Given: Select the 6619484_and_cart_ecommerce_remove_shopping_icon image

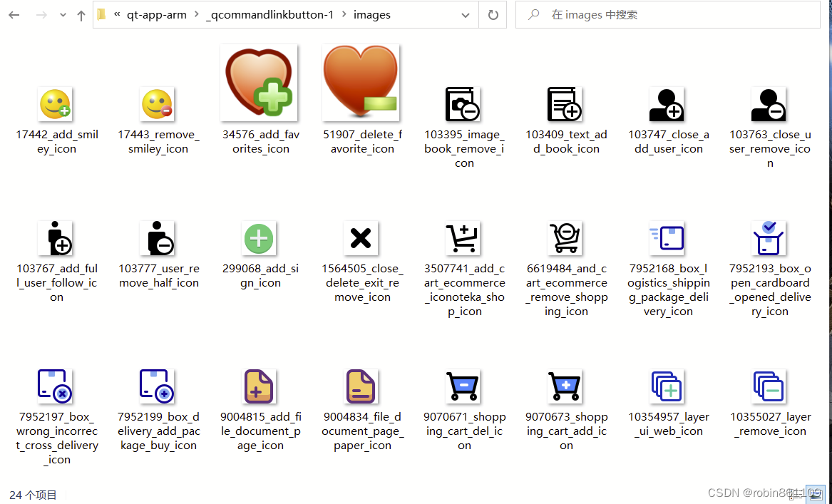Looking at the screenshot, I should coord(565,238).
